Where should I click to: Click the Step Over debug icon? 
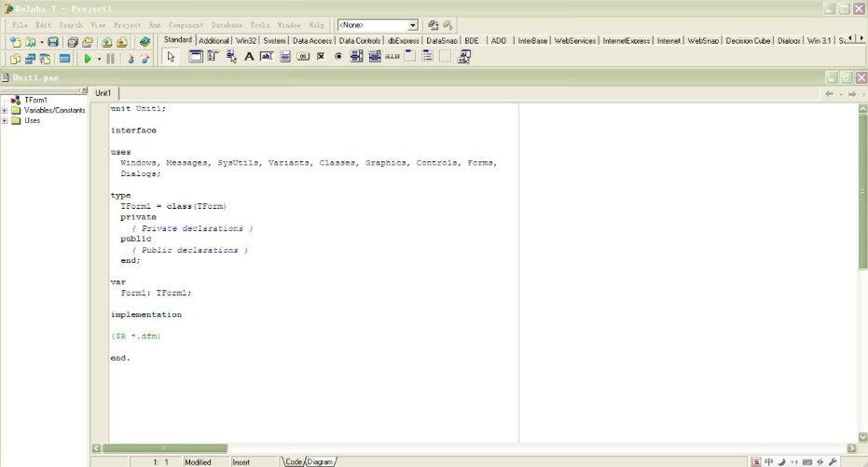[x=145, y=59]
